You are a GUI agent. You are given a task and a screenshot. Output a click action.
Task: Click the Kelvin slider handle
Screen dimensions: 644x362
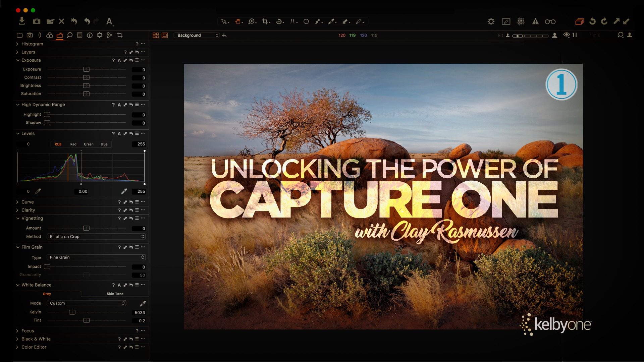click(72, 312)
